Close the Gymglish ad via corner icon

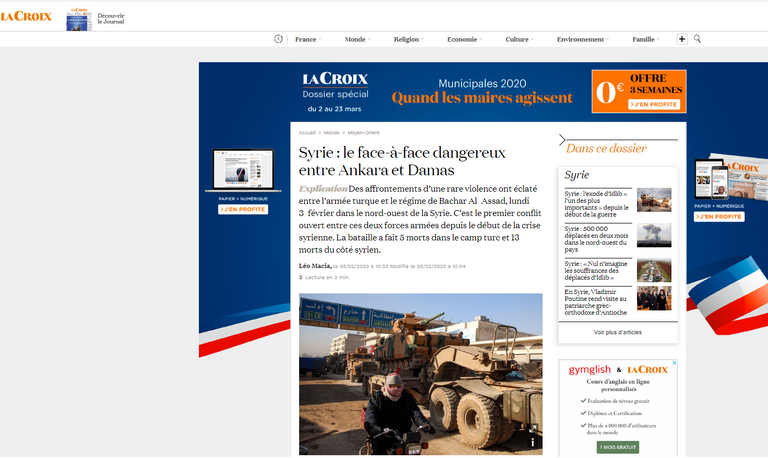coord(673,364)
